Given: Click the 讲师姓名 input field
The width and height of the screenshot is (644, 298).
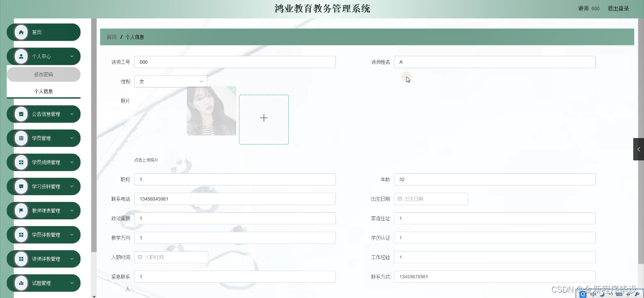Looking at the screenshot, I should tap(495, 62).
